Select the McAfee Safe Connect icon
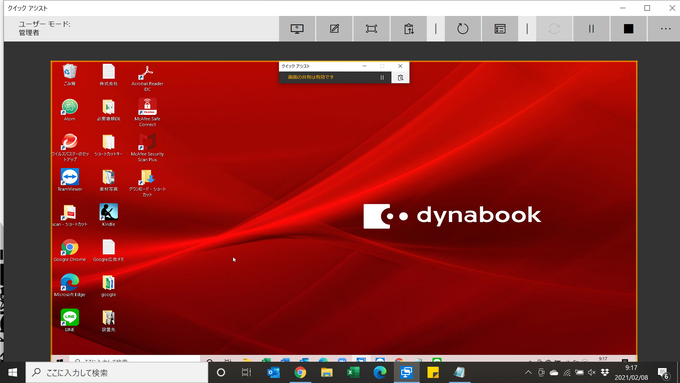The image size is (680, 383). point(147,112)
